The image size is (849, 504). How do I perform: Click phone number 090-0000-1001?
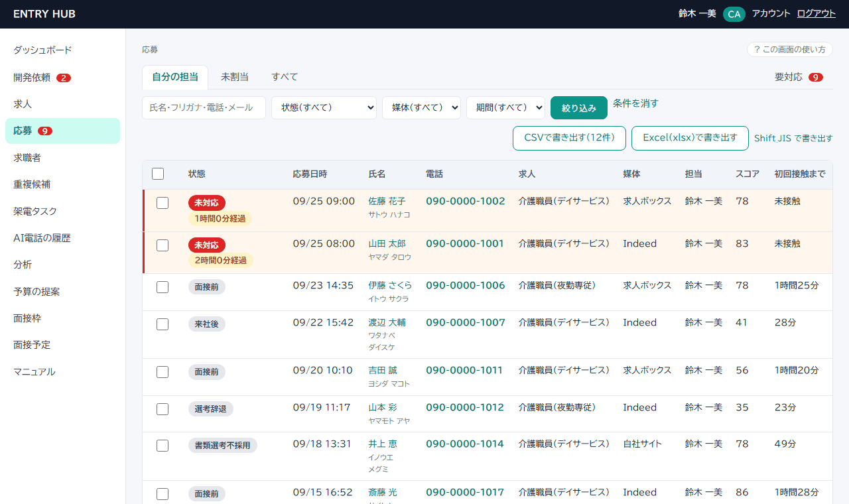(465, 243)
